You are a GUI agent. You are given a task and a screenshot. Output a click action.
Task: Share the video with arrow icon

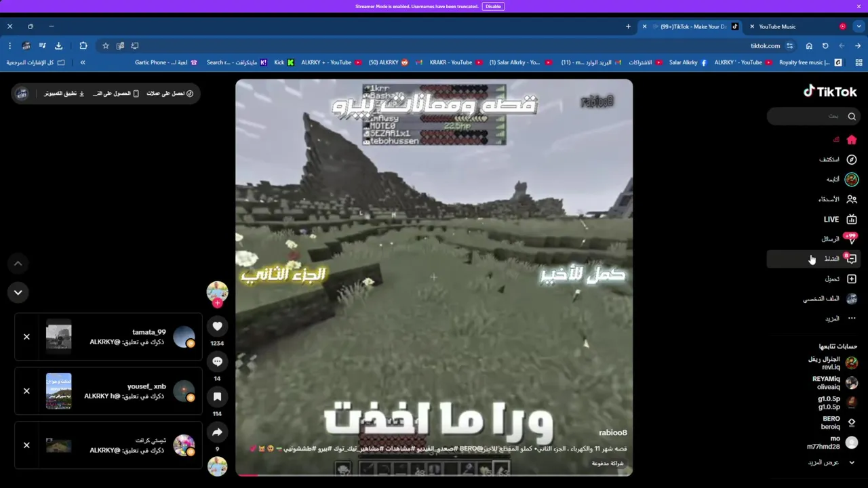[x=217, y=432]
